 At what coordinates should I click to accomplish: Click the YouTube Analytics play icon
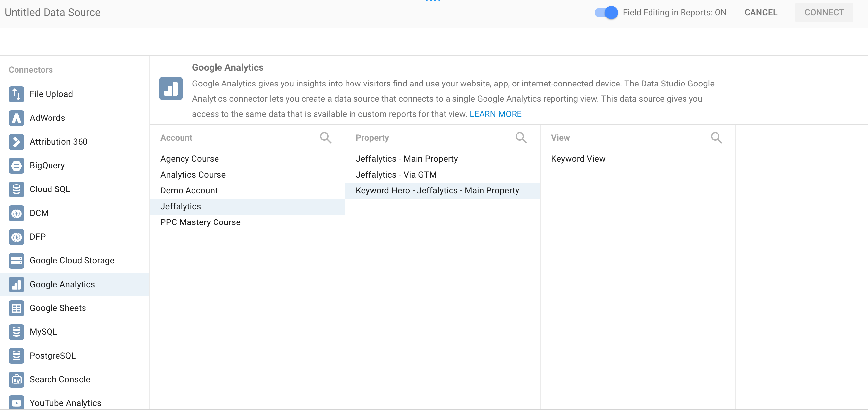coord(16,403)
